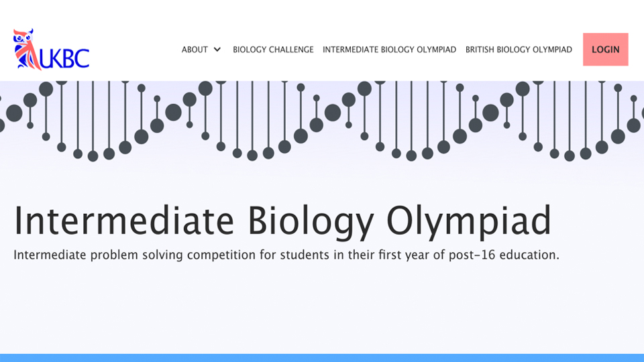Click the word 'Intermediate' starting the subtitle
Screen dimensions: 644x362
point(50,255)
